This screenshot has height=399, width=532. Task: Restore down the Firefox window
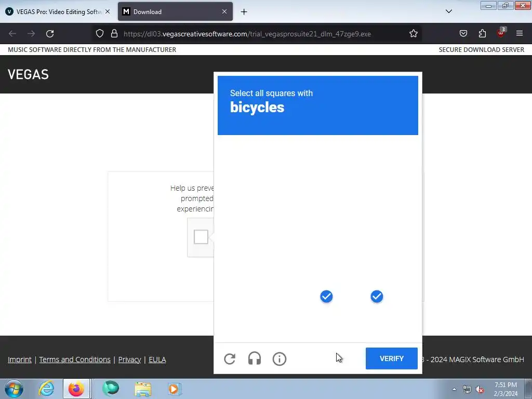[x=506, y=5]
